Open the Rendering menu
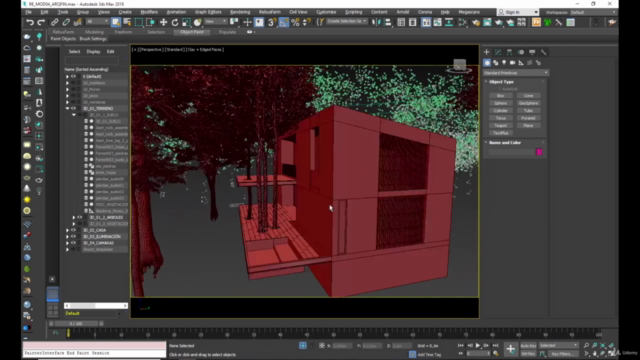Viewport: 640px width, 360px height. 240,12
